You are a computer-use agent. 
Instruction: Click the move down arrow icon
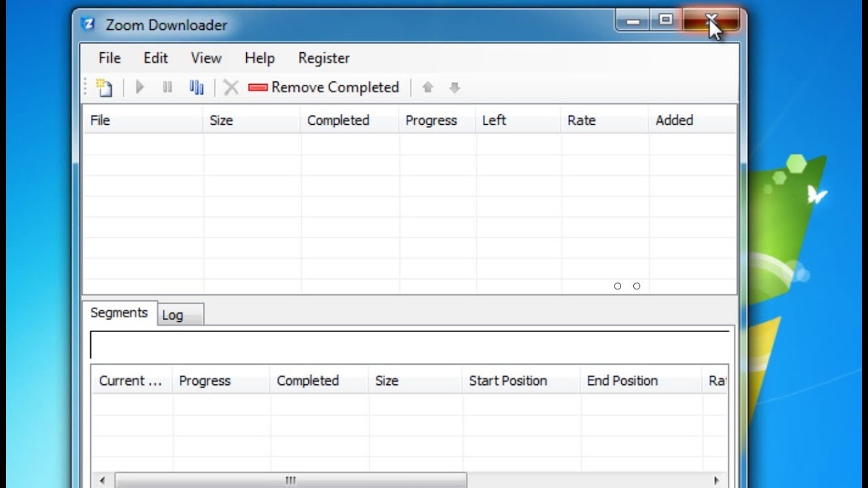[x=454, y=87]
